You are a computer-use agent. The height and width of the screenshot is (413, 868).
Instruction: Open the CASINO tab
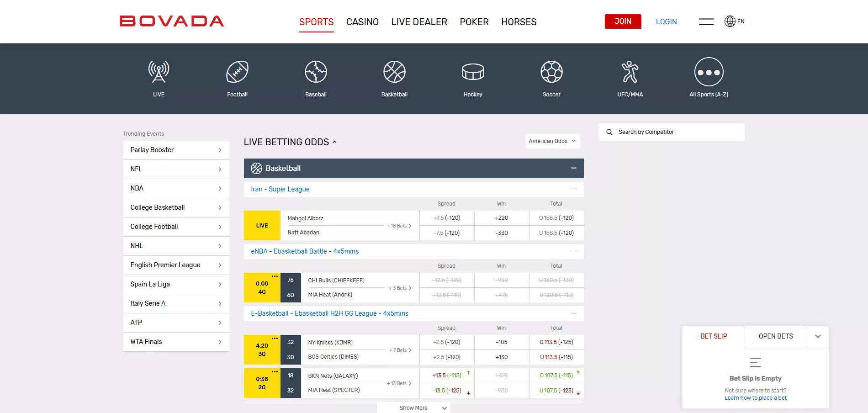(362, 22)
